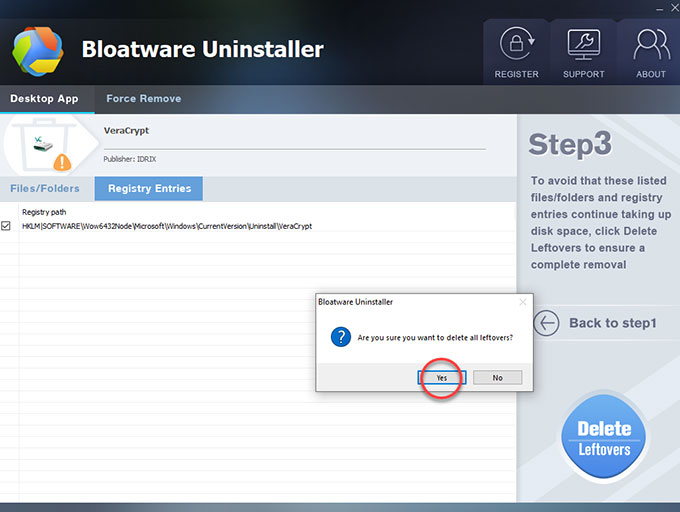Minimize the Bloatware Uninstaller window
Image resolution: width=680 pixels, height=512 pixels.
click(x=660, y=9)
